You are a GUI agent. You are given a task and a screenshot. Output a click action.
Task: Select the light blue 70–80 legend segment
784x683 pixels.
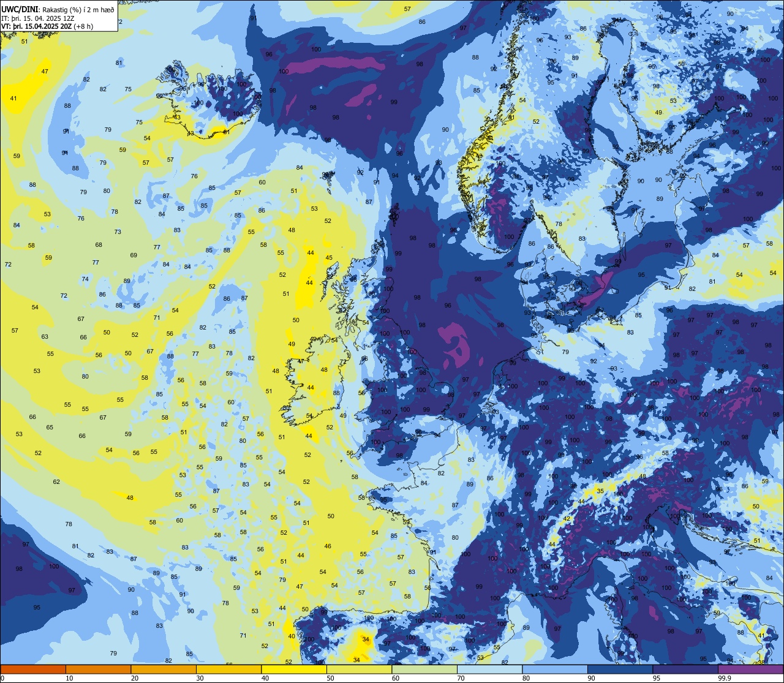click(489, 669)
